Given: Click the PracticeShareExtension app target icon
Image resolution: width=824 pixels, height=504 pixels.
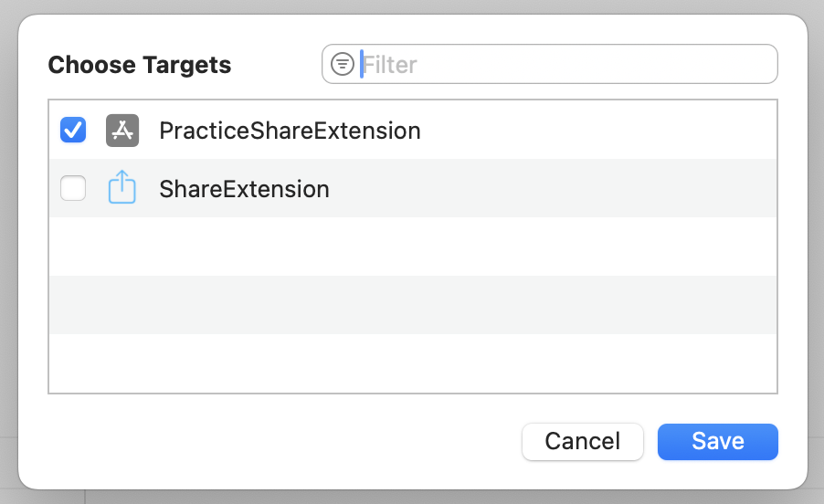Looking at the screenshot, I should 122,131.
